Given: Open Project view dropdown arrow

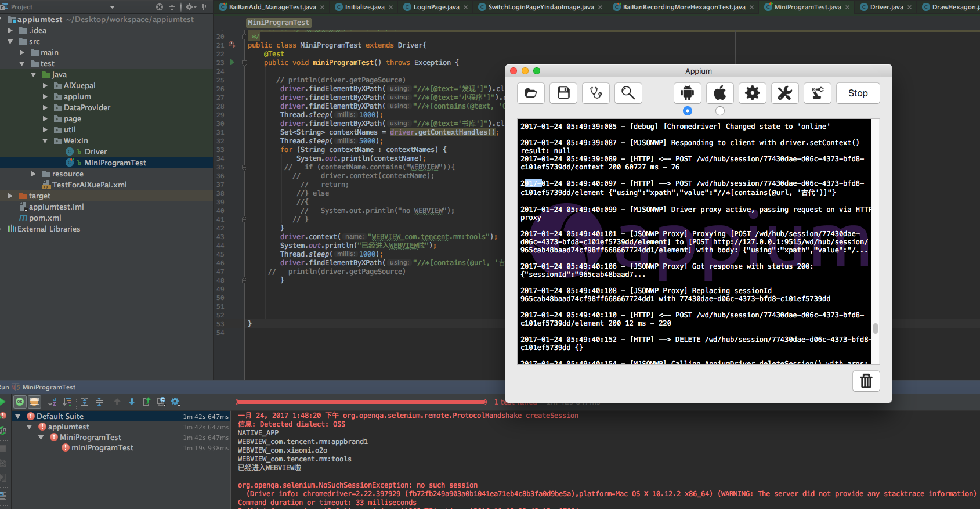Looking at the screenshot, I should point(112,7).
